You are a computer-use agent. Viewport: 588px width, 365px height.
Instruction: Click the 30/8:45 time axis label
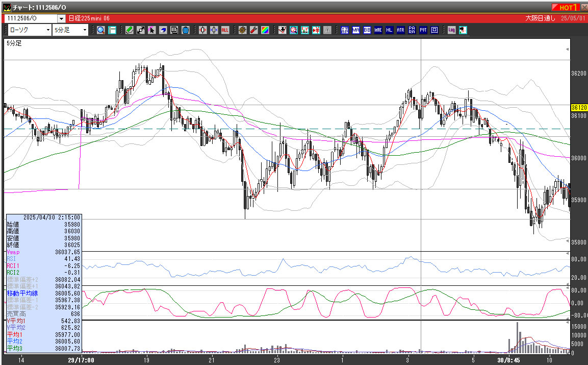point(509,360)
